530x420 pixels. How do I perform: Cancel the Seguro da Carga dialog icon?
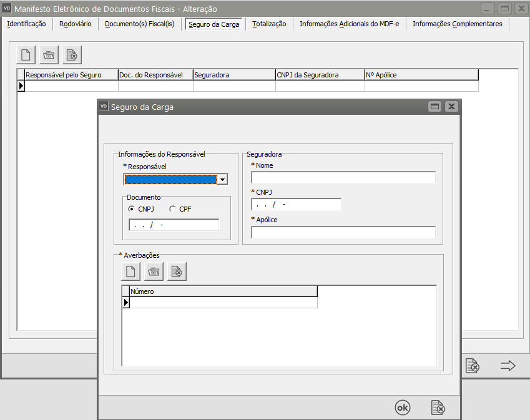pyautogui.click(x=438, y=408)
